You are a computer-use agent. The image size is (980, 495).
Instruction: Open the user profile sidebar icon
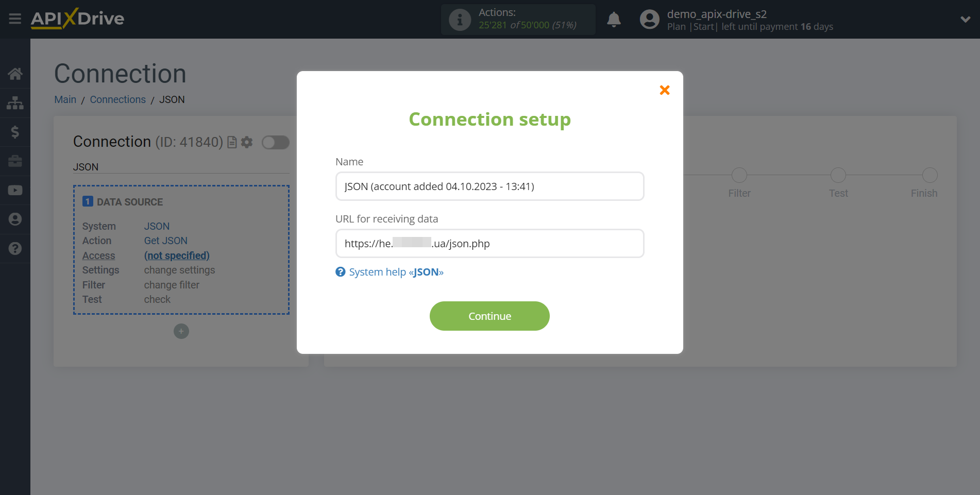[x=15, y=219]
